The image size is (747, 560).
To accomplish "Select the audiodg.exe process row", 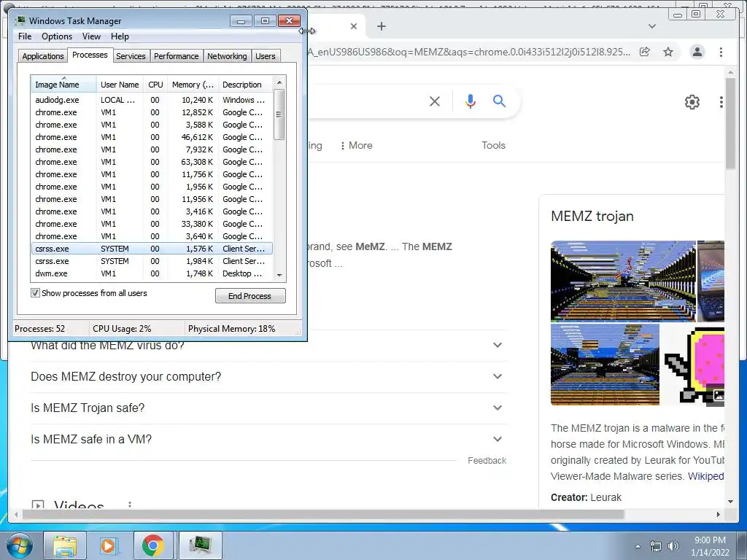I will tap(152, 100).
